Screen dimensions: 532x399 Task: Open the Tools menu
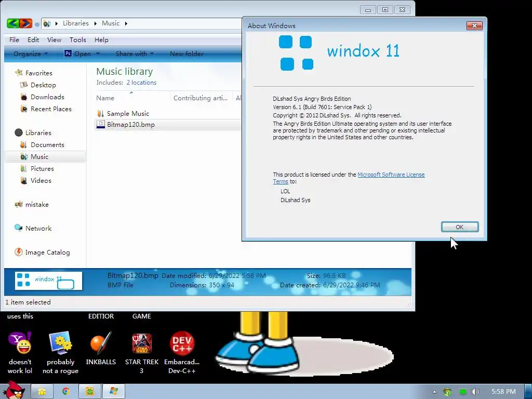pos(78,39)
